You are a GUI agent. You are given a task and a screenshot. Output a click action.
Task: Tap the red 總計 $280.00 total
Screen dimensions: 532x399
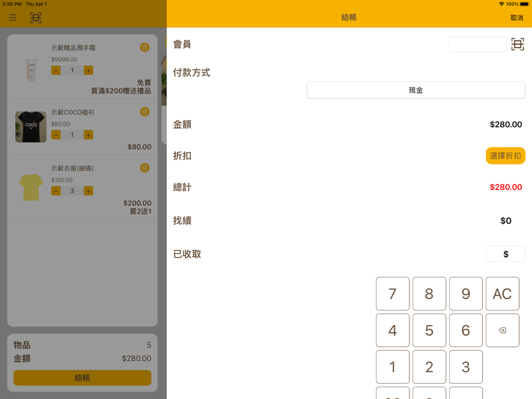[506, 187]
